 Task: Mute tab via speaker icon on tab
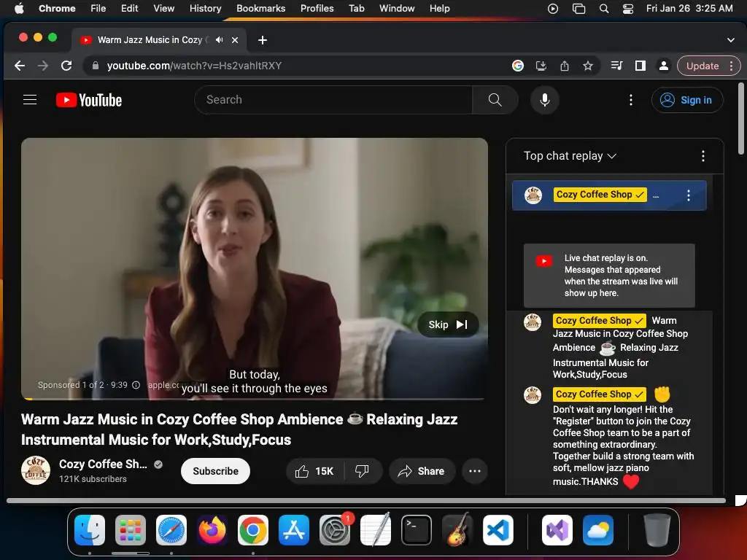[x=219, y=40]
